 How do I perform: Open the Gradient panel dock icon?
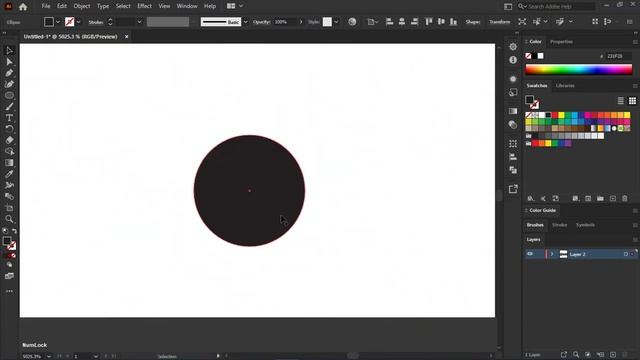click(x=513, y=111)
